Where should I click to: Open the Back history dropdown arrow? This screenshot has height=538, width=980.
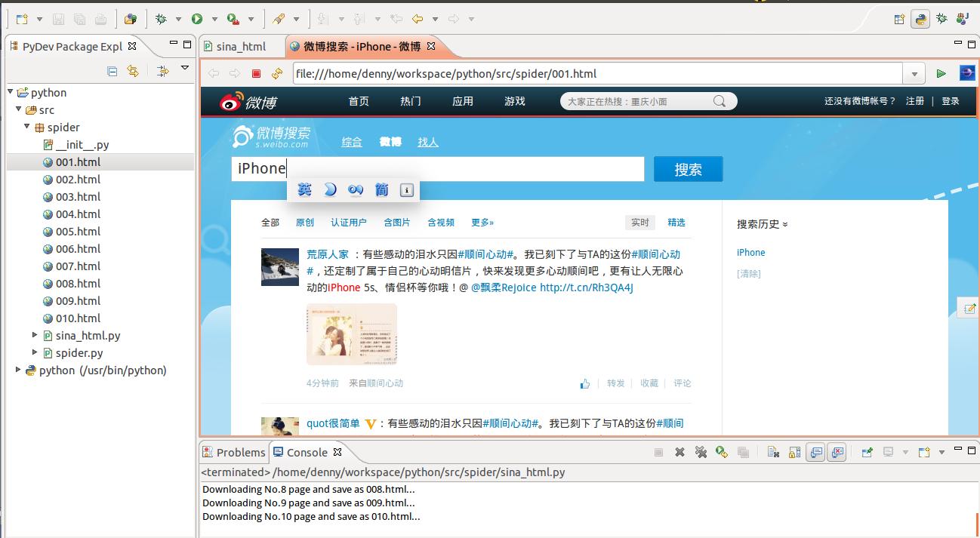(435, 19)
